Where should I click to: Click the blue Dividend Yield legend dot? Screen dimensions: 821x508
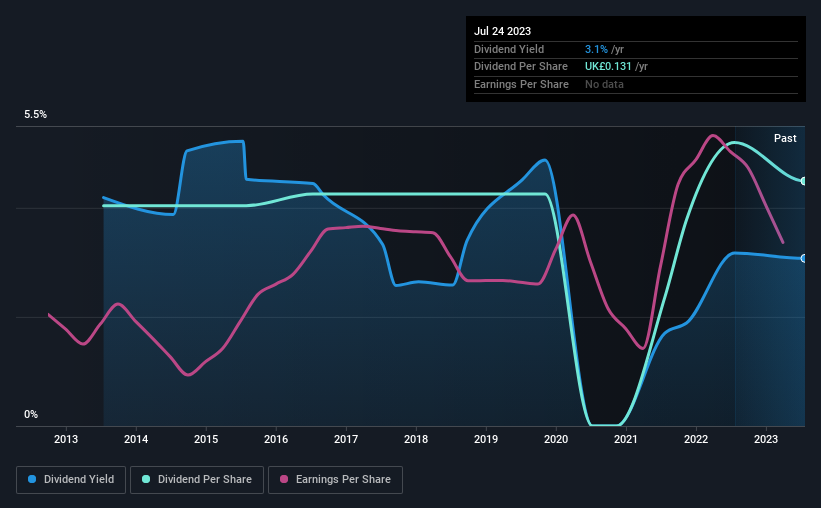click(x=32, y=479)
